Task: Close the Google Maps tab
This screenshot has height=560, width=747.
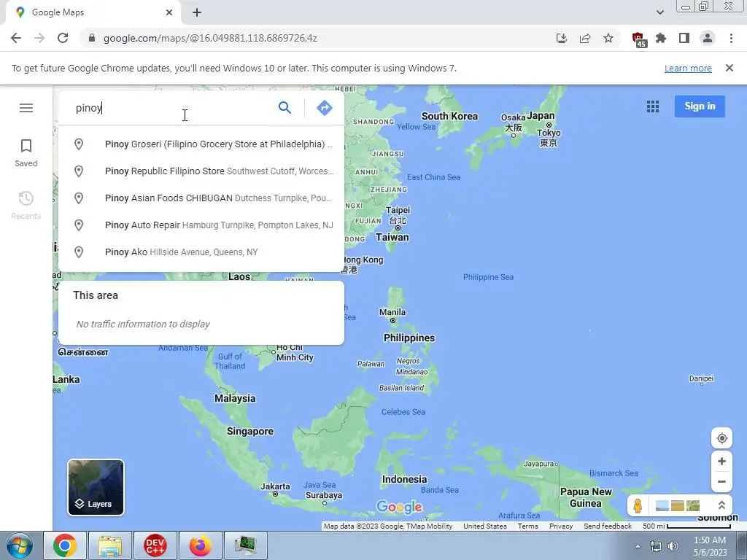Action: 169,12
